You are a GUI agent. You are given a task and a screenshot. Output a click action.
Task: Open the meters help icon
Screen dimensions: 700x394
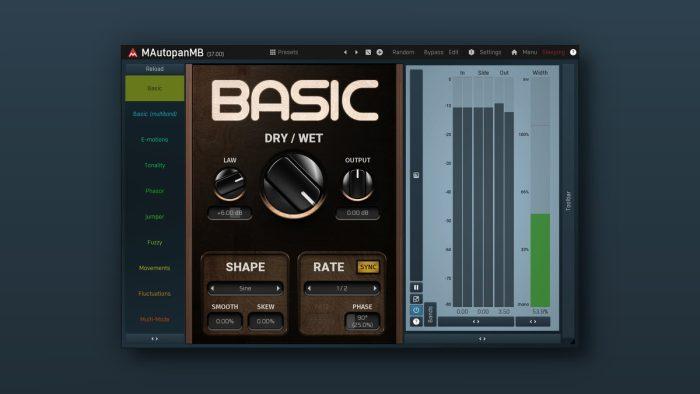click(x=416, y=321)
